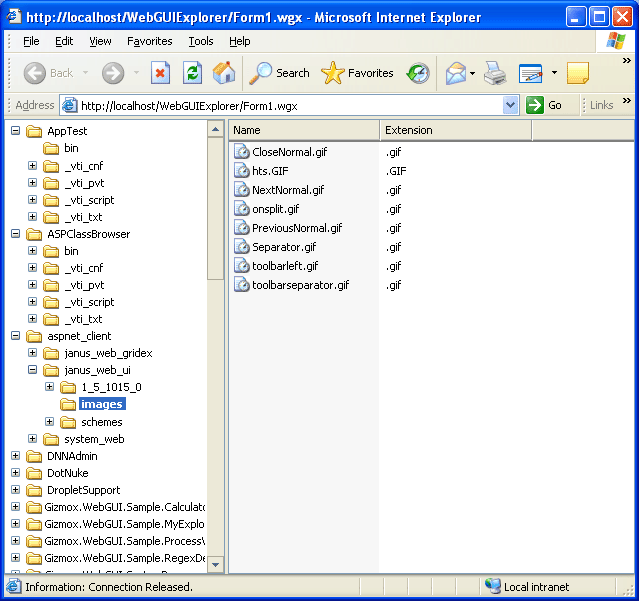Click the Refresh page icon
This screenshot has width=639, height=601.
192,73
